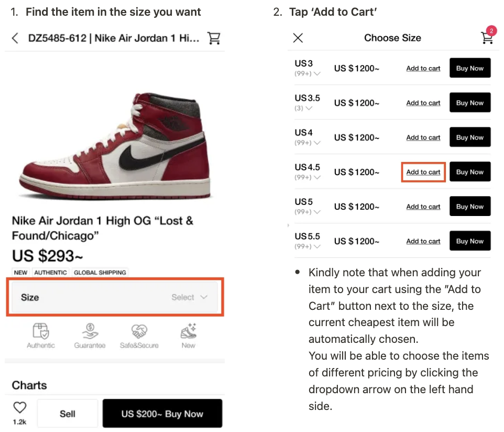Click Add to cart for US 3

click(423, 68)
